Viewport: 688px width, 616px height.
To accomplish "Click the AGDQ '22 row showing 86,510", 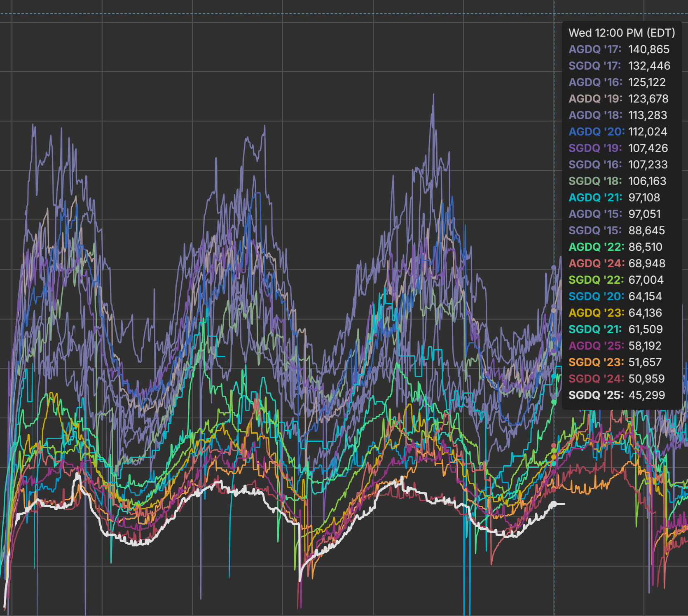I will tap(615, 247).
